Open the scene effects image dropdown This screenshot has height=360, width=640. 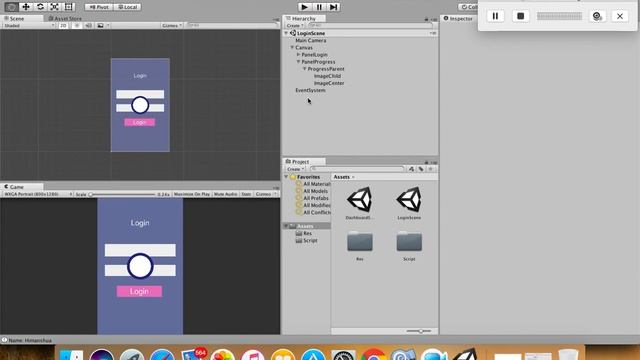tap(102, 25)
